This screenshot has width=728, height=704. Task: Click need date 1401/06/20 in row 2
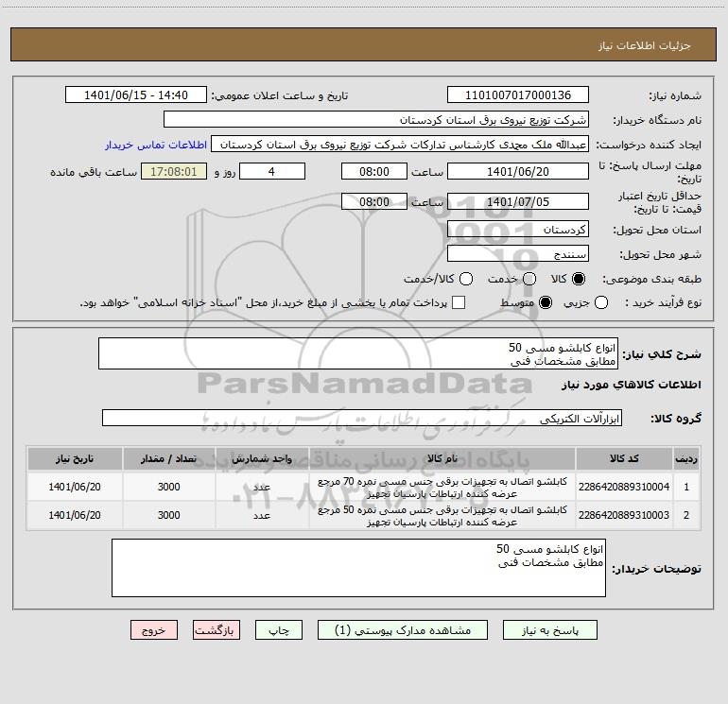click(75, 515)
